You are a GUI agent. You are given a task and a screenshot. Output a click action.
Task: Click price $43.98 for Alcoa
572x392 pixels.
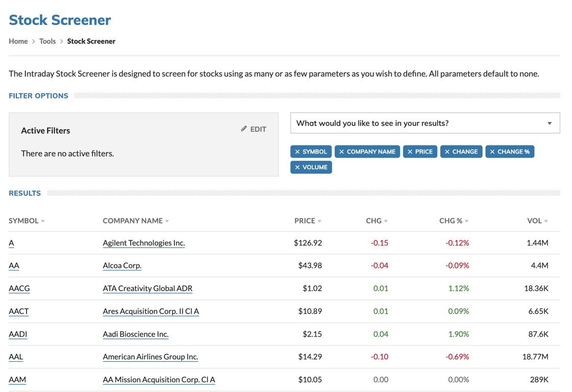point(310,265)
